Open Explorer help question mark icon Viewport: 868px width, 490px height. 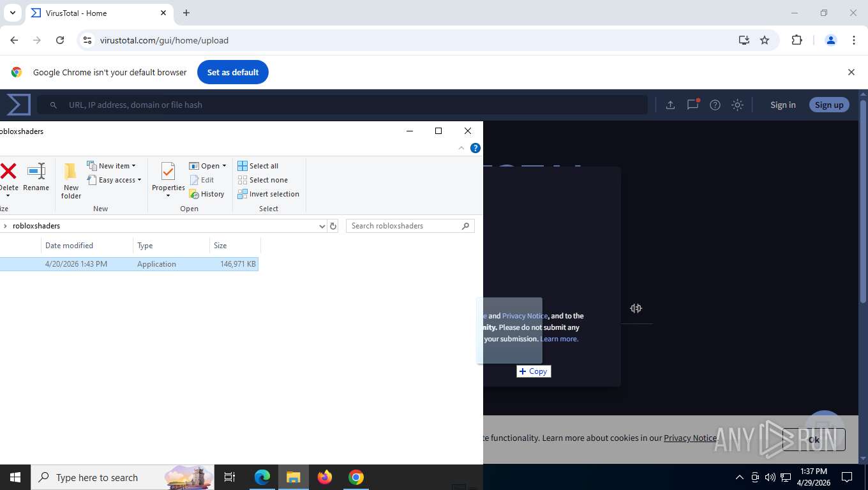click(475, 148)
